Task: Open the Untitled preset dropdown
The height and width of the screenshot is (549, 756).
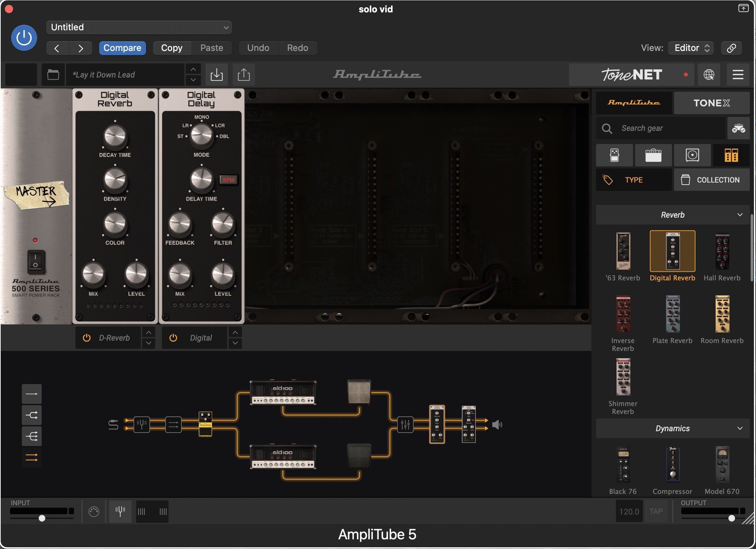Action: 139,27
